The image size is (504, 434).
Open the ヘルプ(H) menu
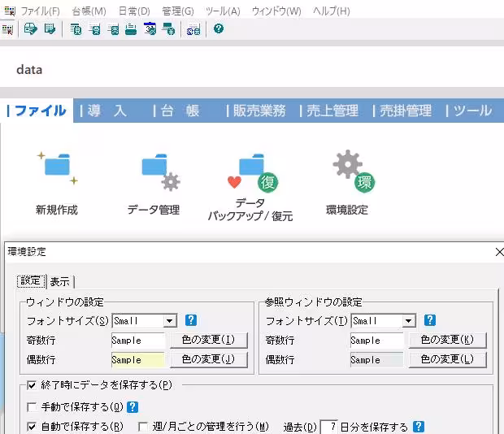click(x=332, y=11)
